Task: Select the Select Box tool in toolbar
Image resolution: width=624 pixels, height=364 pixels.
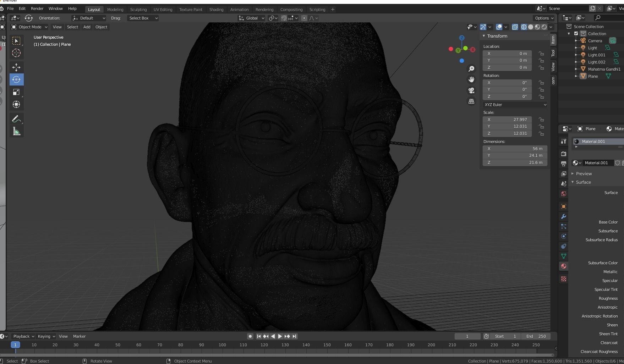Action: point(16,41)
